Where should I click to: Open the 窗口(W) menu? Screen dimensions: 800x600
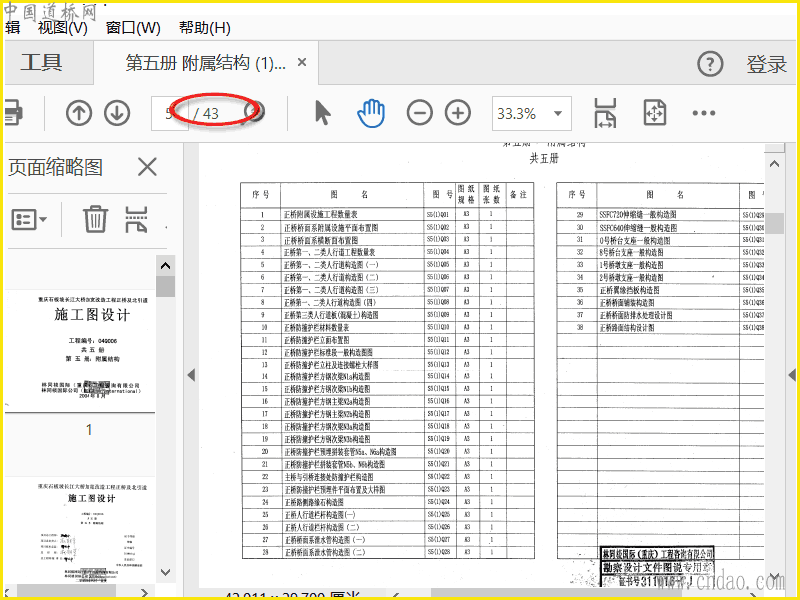[133, 27]
